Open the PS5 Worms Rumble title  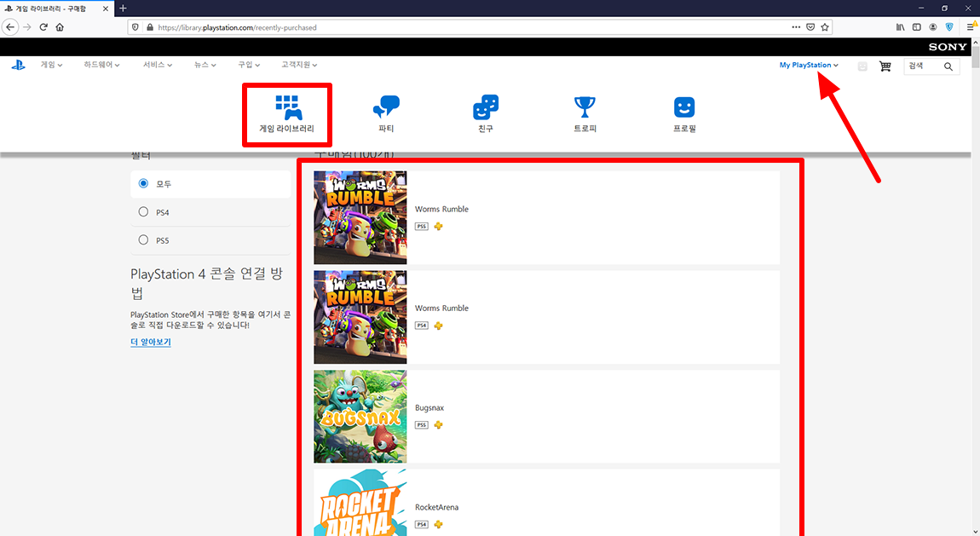pos(441,210)
